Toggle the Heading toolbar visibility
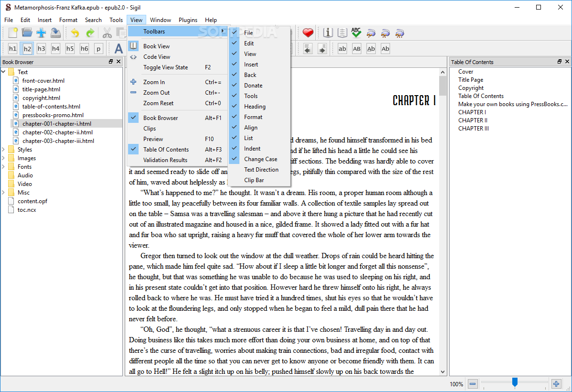 click(260, 107)
